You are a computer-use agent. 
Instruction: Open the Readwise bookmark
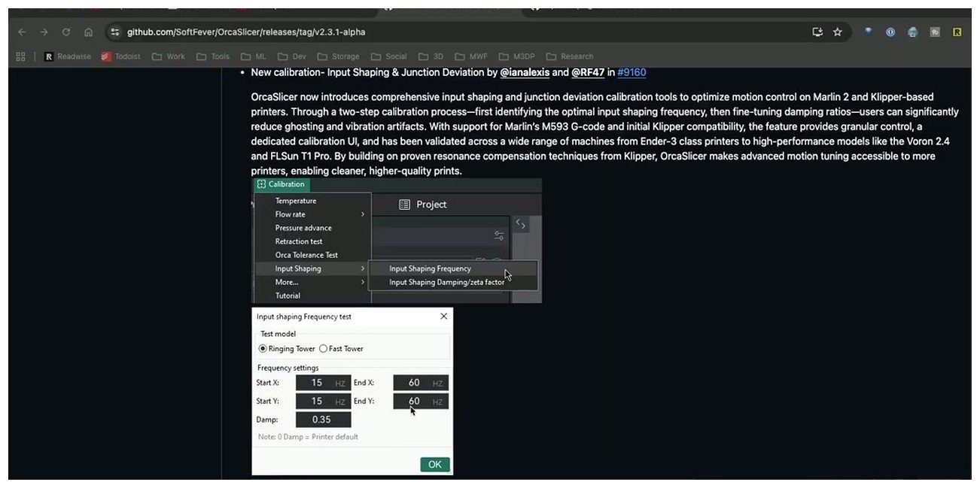pos(67,56)
